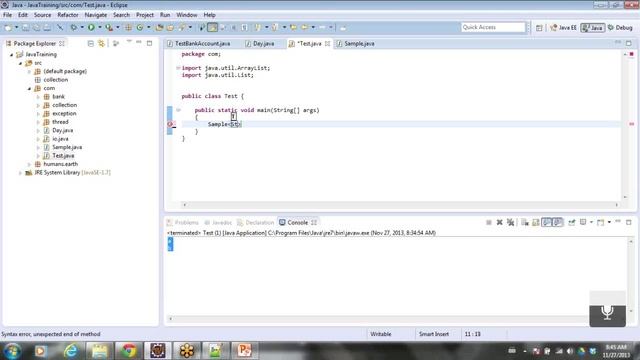Click the Print toolbar icon
This screenshot has height=360, width=640.
pos(47,28)
